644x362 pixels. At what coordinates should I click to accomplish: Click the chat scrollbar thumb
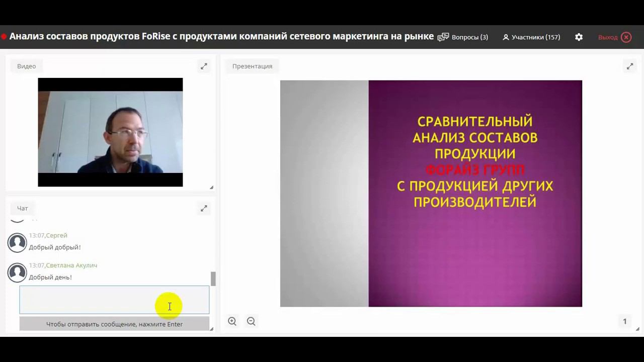(x=213, y=279)
